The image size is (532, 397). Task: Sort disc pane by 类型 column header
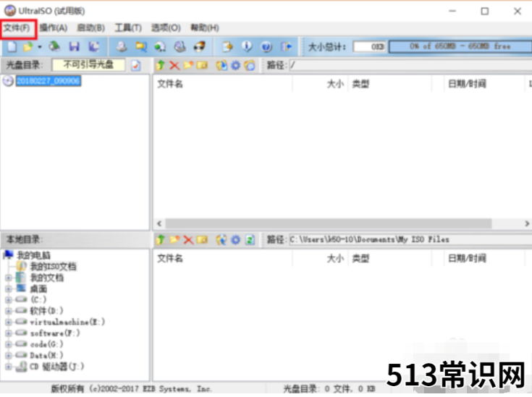click(x=389, y=84)
